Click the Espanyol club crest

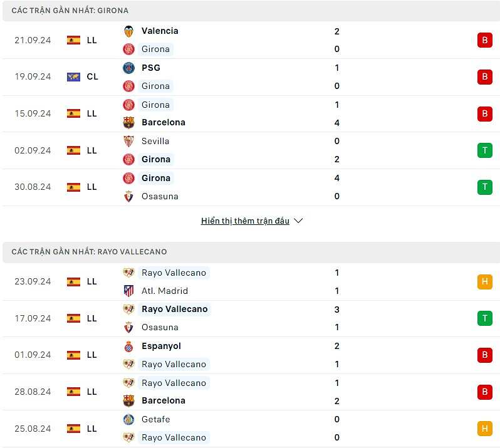[128, 346]
